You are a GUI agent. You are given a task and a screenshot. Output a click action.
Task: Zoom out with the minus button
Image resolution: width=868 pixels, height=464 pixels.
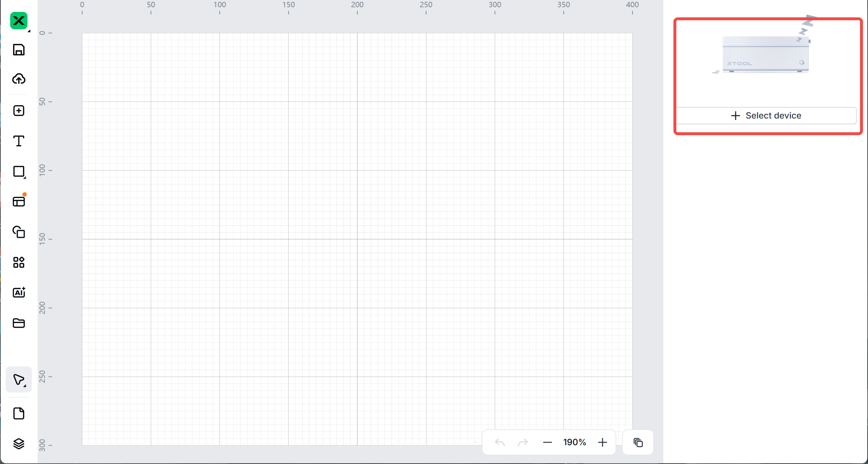coord(548,442)
